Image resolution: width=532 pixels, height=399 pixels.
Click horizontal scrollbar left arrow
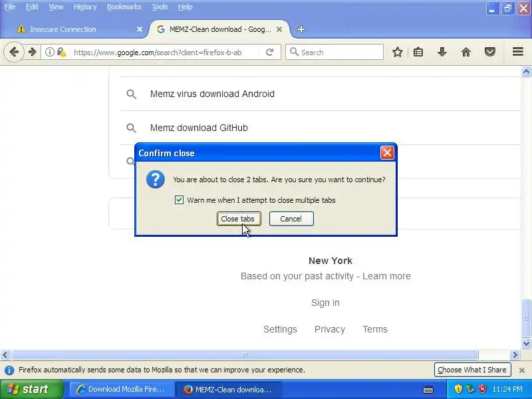(x=5, y=355)
